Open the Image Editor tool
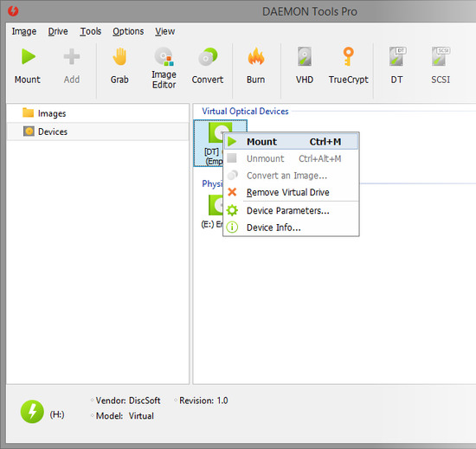The width and height of the screenshot is (476, 449). click(164, 57)
